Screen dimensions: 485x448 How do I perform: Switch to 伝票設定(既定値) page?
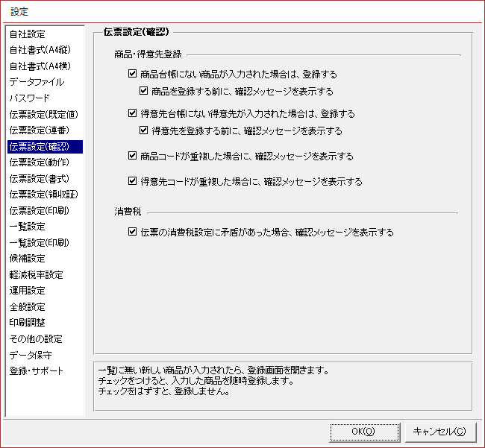(x=43, y=114)
